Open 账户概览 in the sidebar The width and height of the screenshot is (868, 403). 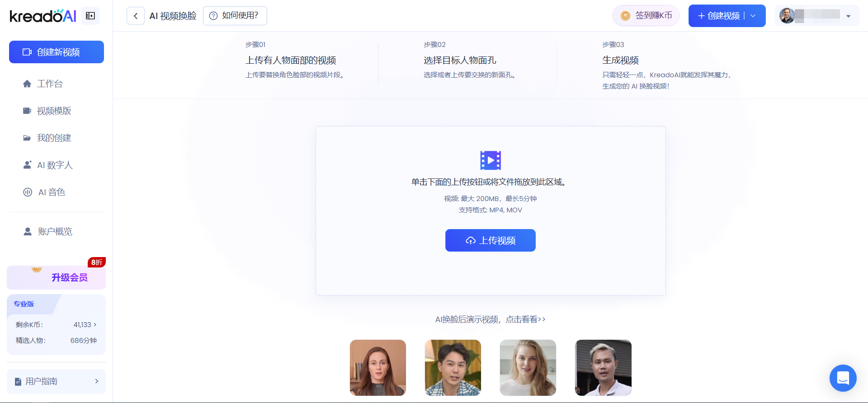click(55, 231)
